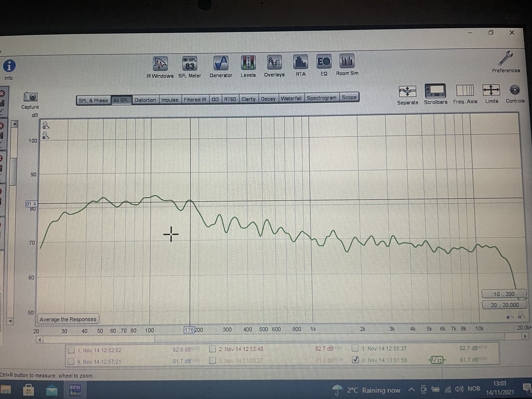Screen dimensions: 532x399
Task: Capture the graph image with the camera icon
Action: pos(30,100)
